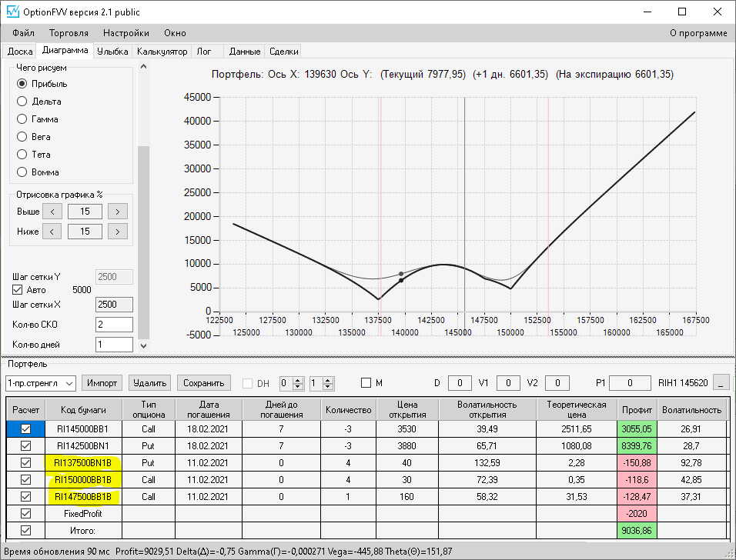Select the Дельта radio button
Screen dimensions: 736x560
[22, 102]
